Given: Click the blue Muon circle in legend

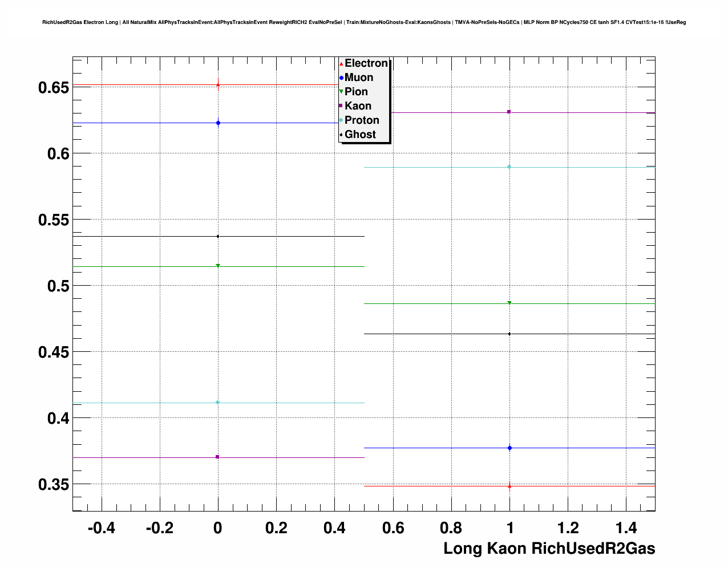Looking at the screenshot, I should [x=341, y=78].
